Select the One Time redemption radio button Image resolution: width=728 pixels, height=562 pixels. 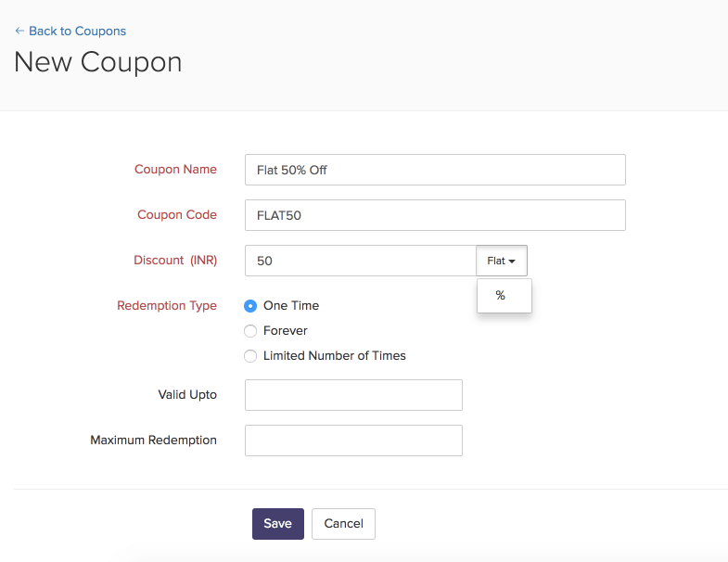pos(250,305)
